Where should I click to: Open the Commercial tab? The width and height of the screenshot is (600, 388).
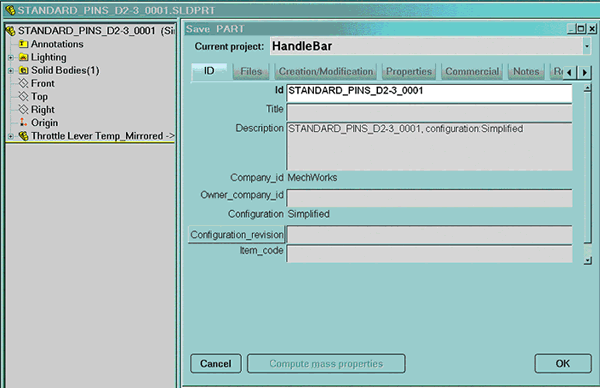point(472,72)
